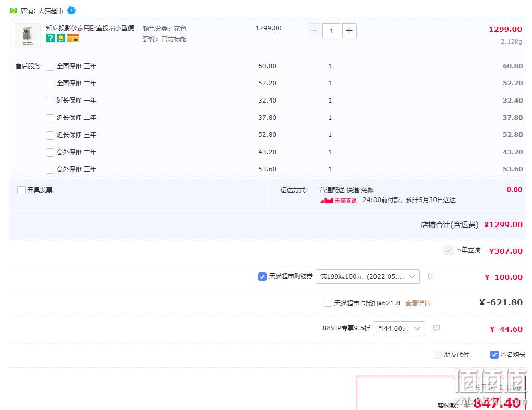The height and width of the screenshot is (410, 532).
Task: Click the store total ¥1299.00 amount
Action: (503, 225)
